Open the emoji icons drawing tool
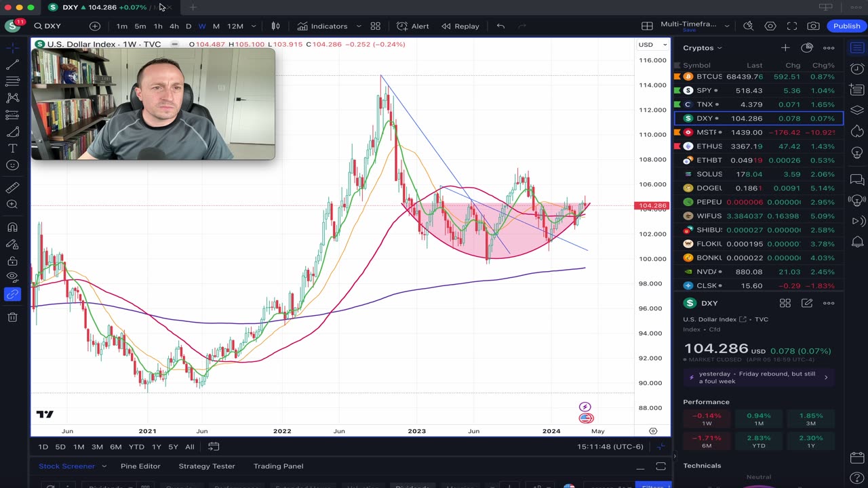 coord(12,165)
